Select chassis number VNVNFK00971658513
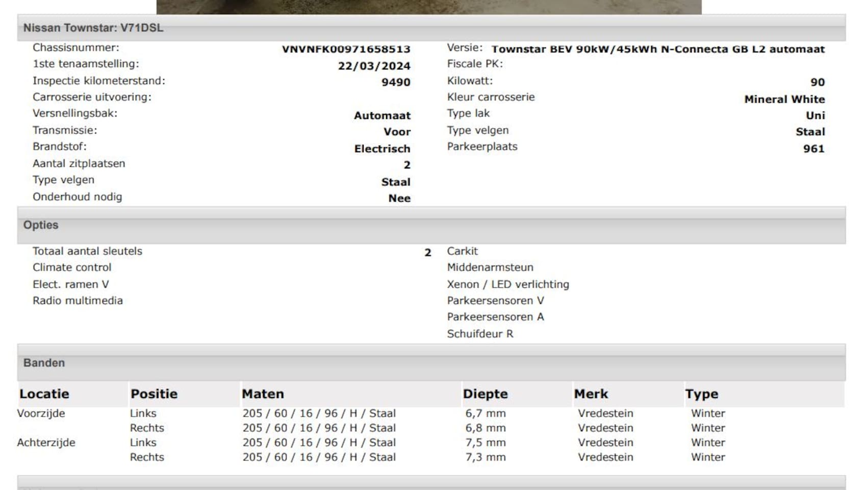Screen dimensions: 868x490 346,49
